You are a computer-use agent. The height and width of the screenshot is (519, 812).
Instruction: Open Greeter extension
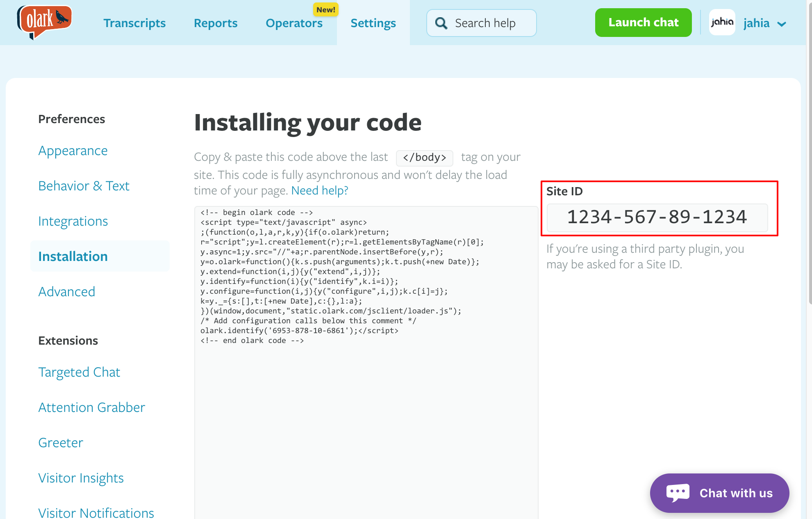[61, 443]
